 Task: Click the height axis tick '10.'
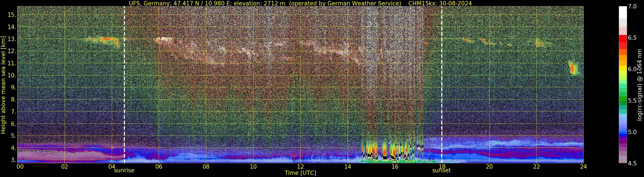click(x=12, y=75)
